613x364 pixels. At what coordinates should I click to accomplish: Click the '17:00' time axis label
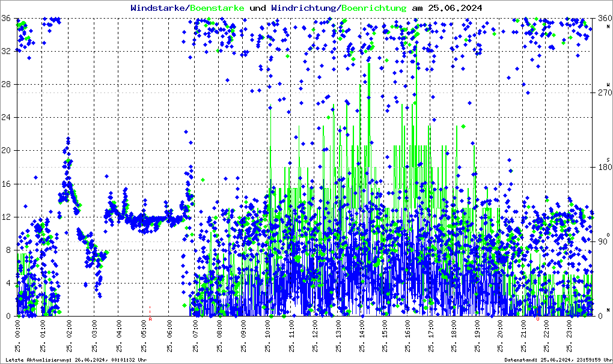point(432,329)
